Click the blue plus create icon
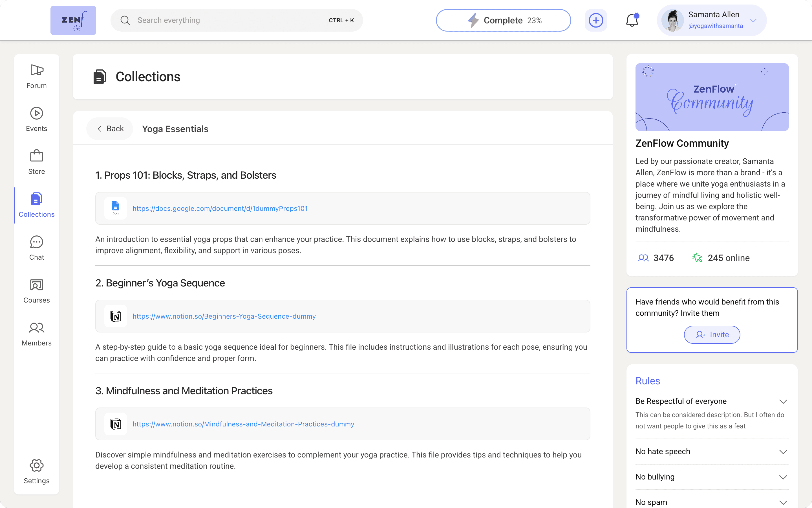 click(596, 20)
